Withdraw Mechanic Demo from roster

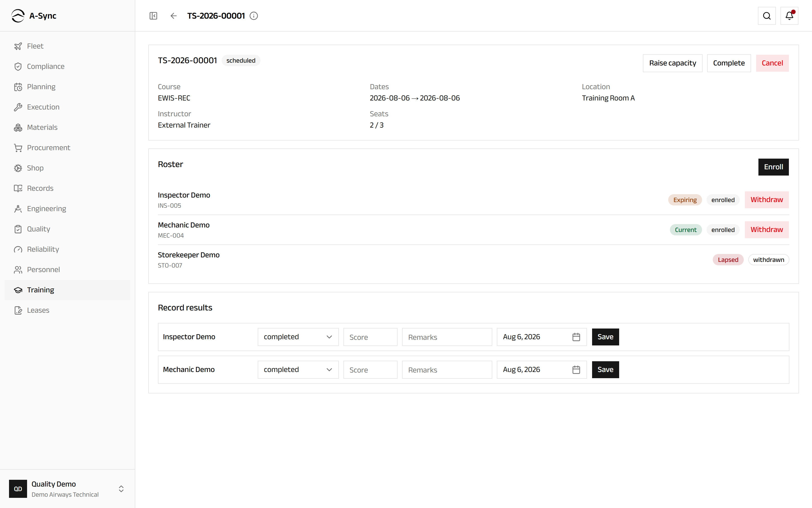[767, 230]
